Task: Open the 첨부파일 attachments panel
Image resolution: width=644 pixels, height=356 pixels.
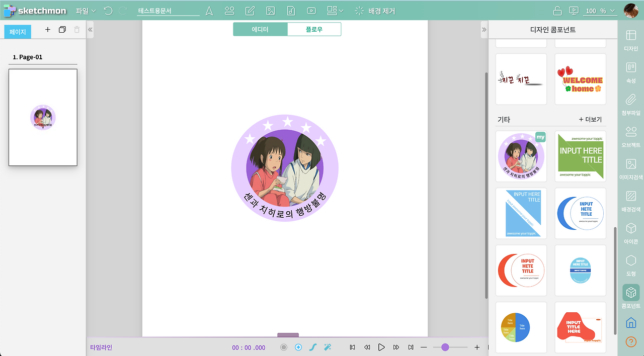Action: [631, 105]
